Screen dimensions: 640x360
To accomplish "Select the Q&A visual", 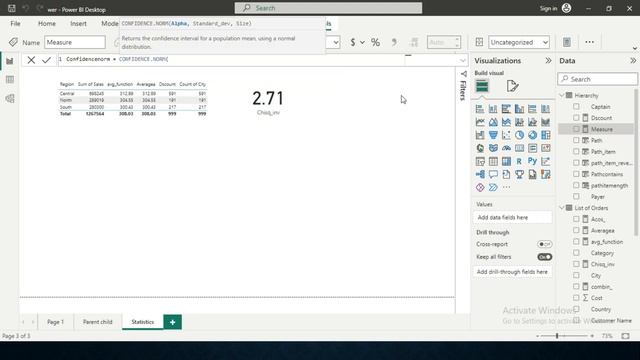I will pos(493,174).
